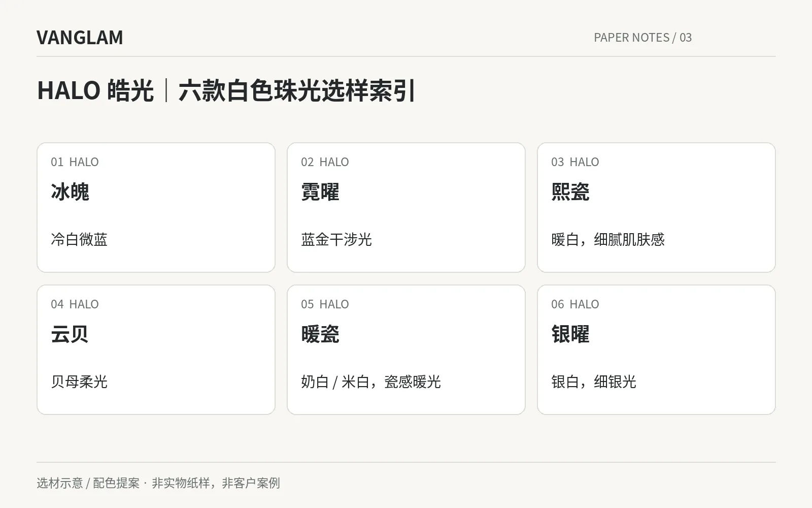Viewport: 812px width, 508px height.
Task: Click the 云贝 card title
Action: coord(70,334)
